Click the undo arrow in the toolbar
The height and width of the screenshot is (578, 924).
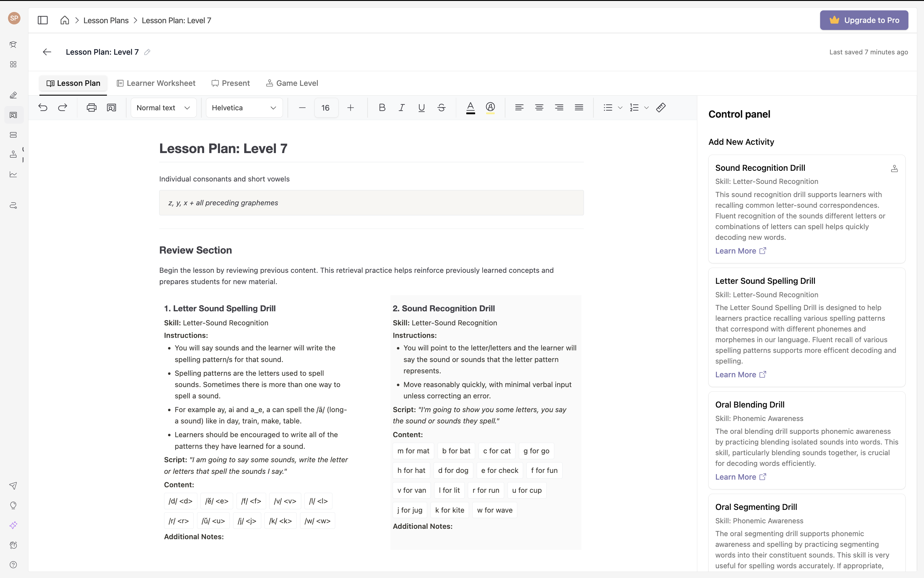43,108
